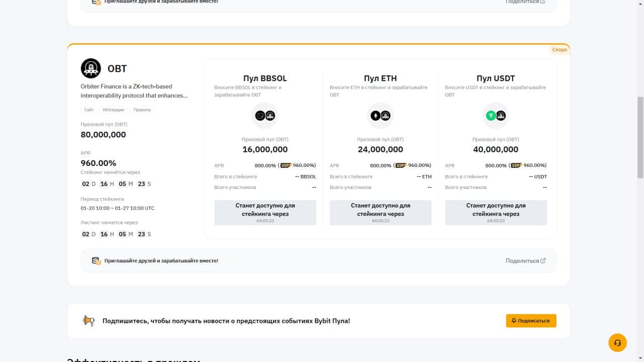Open the headset support chat button

[617, 343]
